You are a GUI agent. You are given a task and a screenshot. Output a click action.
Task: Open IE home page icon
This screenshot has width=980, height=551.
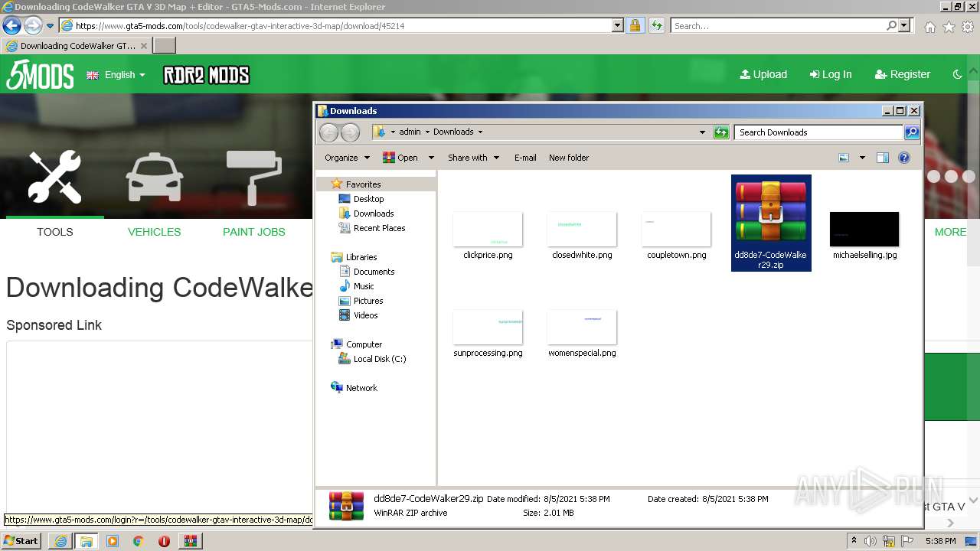click(x=929, y=26)
